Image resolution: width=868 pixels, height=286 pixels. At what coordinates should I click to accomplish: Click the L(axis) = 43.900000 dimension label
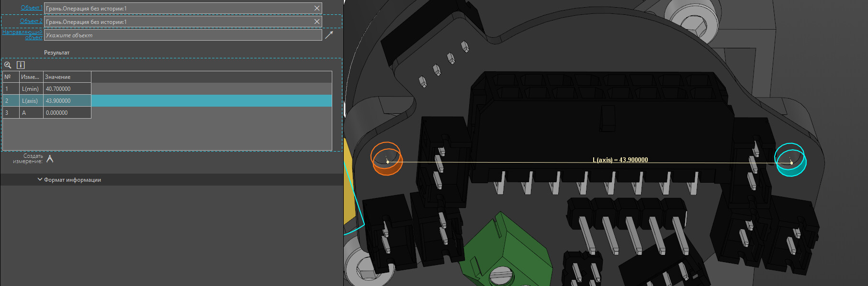pyautogui.click(x=620, y=160)
